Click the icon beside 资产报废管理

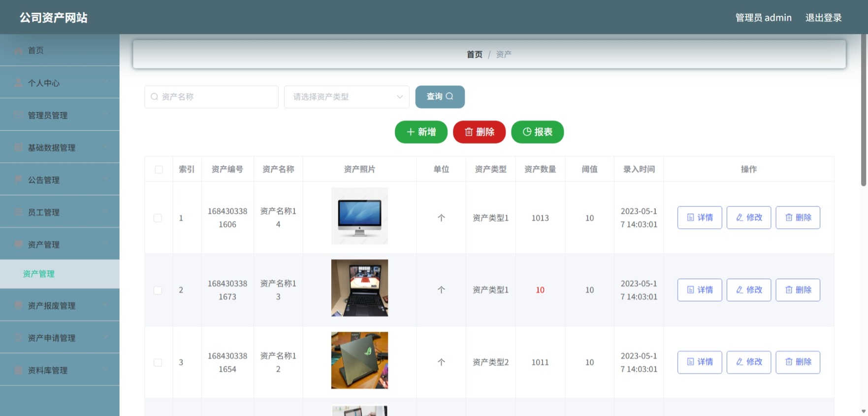(18, 306)
